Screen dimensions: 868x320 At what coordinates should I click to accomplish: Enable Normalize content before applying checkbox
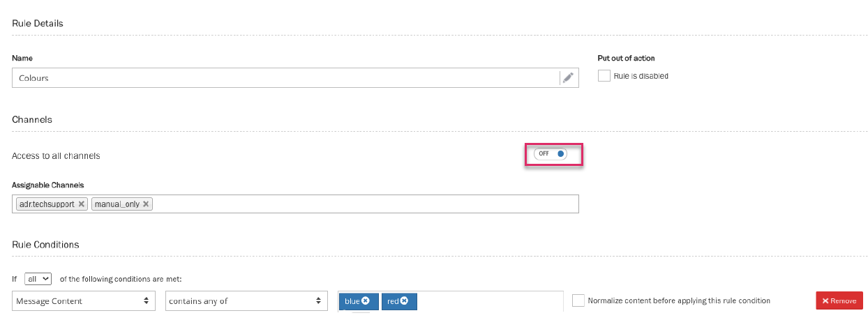pyautogui.click(x=578, y=300)
